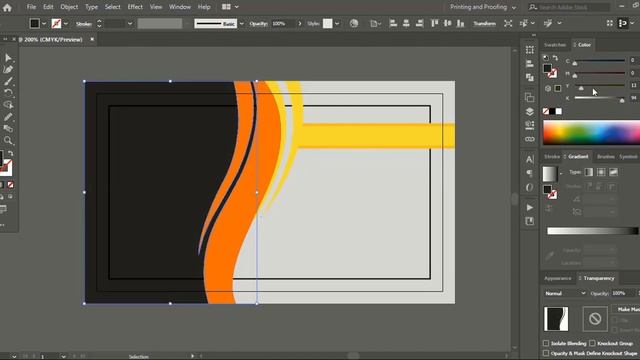The width and height of the screenshot is (640, 360).
Task: Switch to the Transparency tab
Action: 598,278
